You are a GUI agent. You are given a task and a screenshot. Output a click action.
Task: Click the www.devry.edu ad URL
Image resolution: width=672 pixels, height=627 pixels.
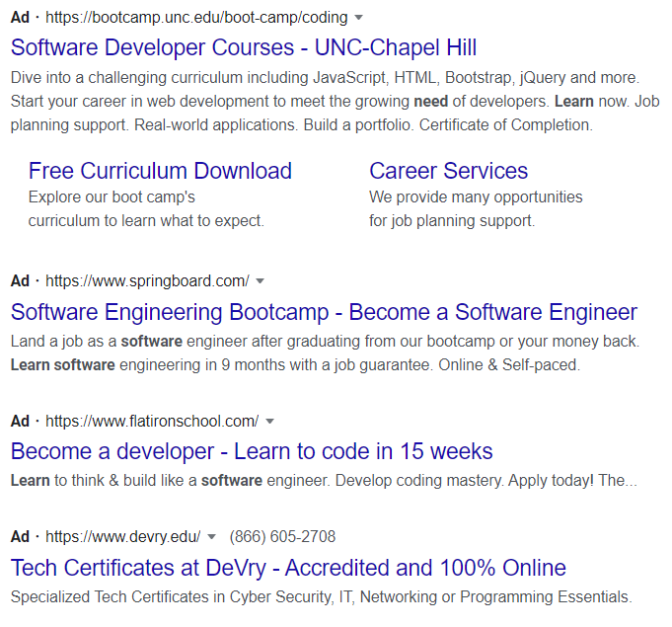click(x=122, y=537)
